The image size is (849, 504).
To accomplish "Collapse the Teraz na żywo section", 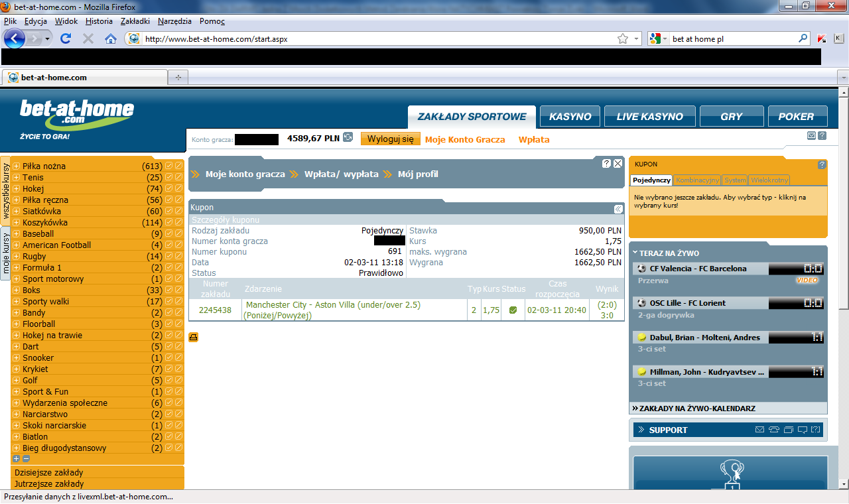I will [635, 253].
